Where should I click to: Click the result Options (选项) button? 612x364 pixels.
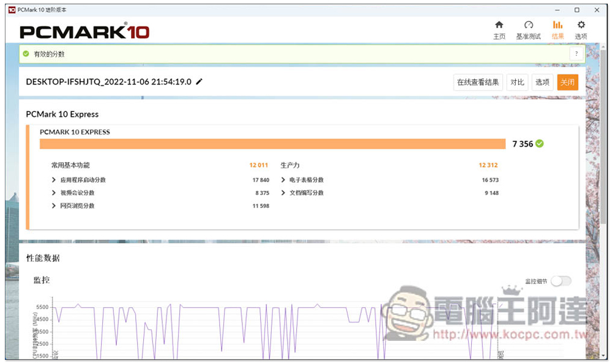pos(542,83)
